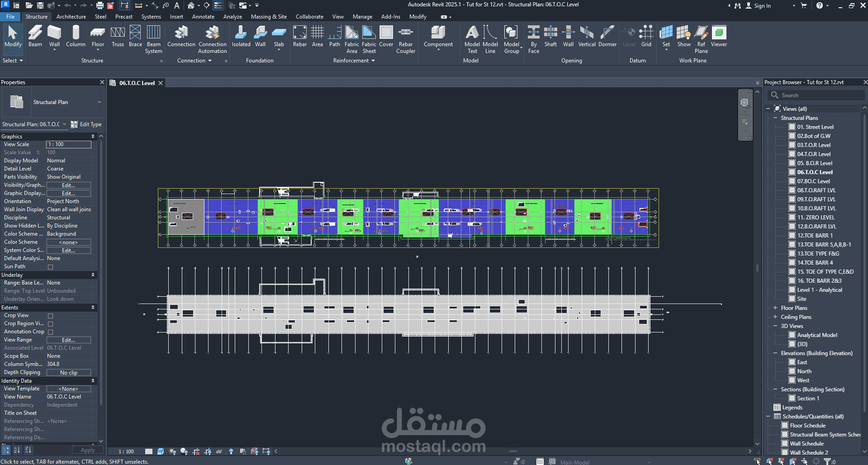
Task: Click the Save icon in quick access toolbar
Action: pos(40,5)
